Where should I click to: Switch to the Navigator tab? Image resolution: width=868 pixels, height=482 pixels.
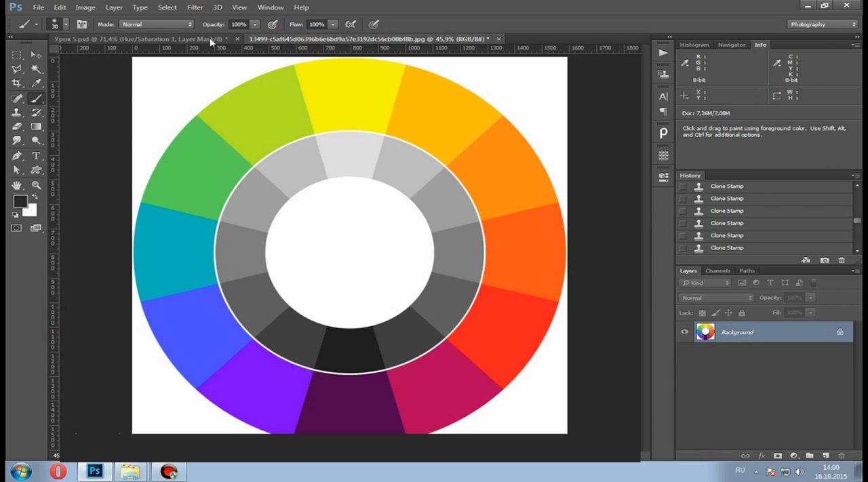[732, 45]
